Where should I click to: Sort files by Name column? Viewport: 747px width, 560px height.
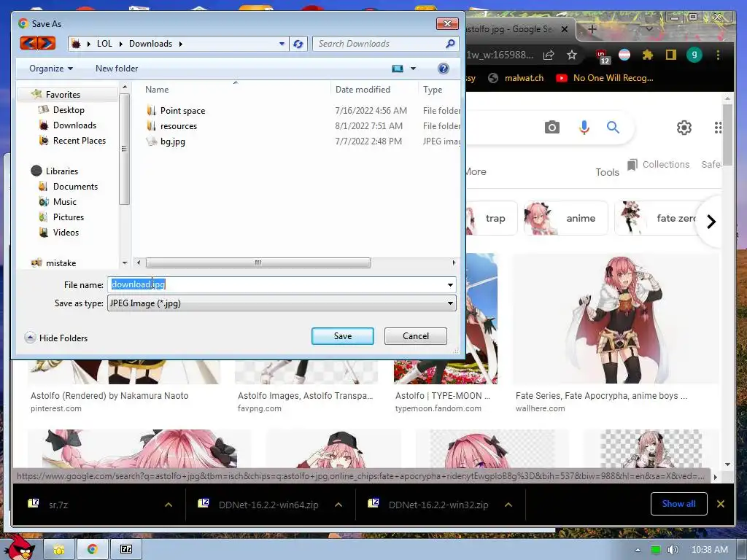(157, 90)
